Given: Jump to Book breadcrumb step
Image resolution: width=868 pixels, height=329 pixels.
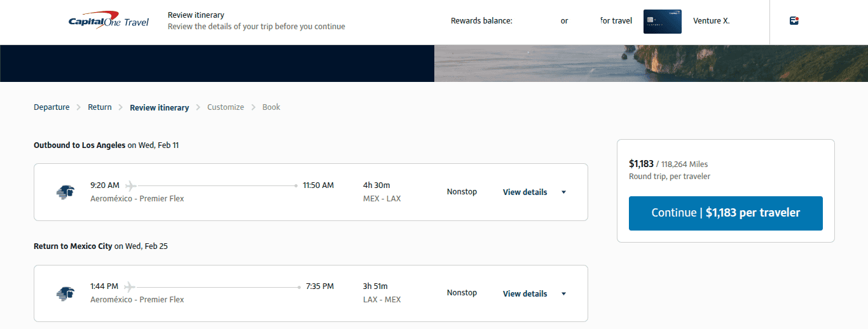Looking at the screenshot, I should tap(272, 107).
